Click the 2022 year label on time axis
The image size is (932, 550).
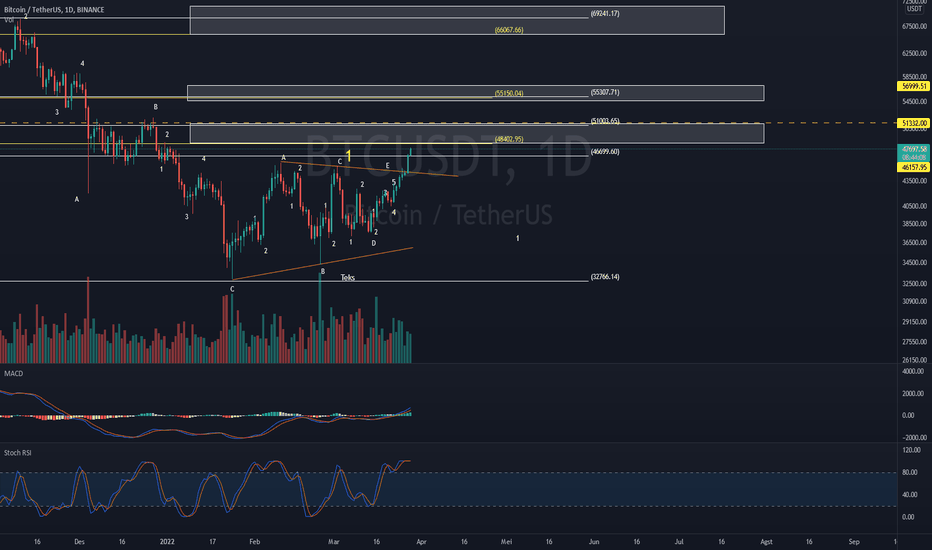[168, 542]
